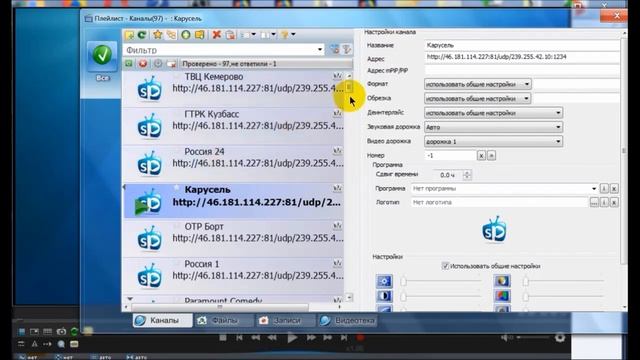The image size is (640, 360).
Task: Click the red stop-check icon
Action: 143,64
